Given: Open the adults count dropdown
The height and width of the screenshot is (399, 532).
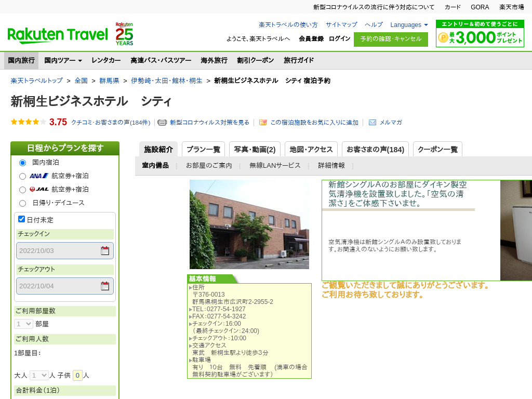Looking at the screenshot, I should coord(39,375).
